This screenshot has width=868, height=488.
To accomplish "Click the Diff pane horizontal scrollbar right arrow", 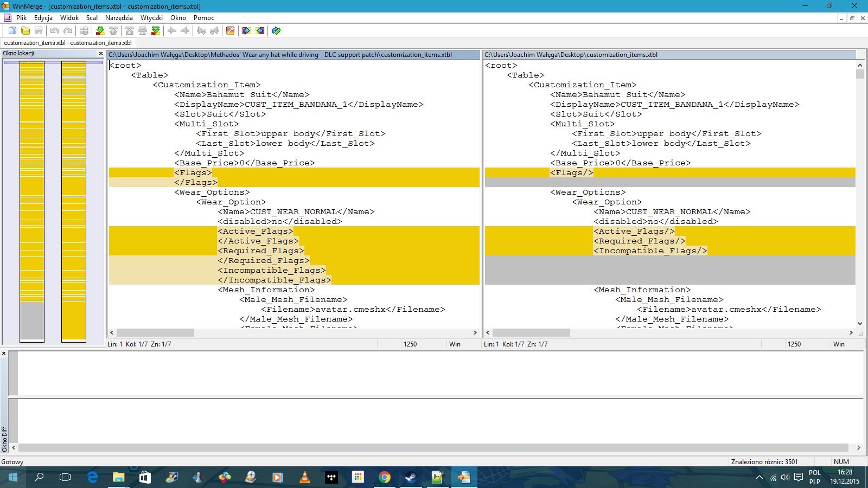I will (858, 448).
